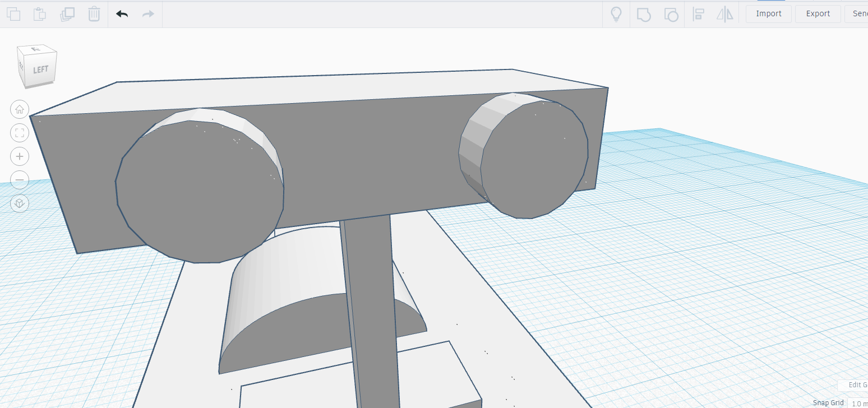Click the Group shapes icon

tap(644, 14)
